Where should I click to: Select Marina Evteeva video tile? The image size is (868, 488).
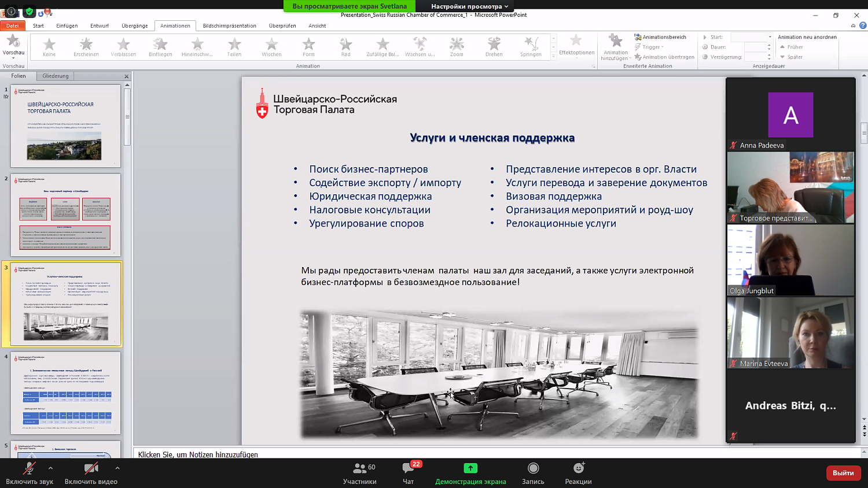tap(790, 333)
